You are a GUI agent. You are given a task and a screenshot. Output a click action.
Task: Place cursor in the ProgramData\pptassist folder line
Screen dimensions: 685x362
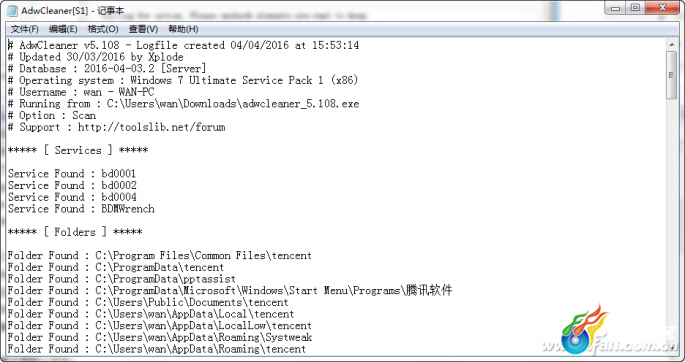[x=122, y=279]
